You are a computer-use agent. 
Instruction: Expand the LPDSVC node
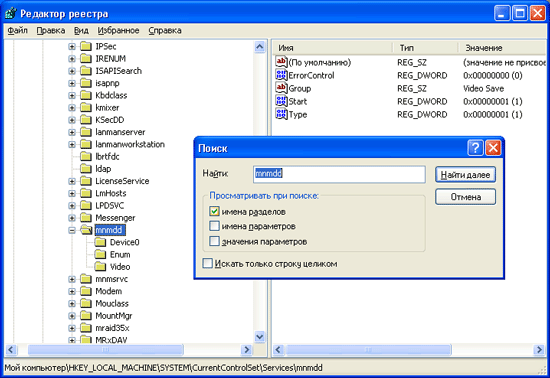pos(72,206)
